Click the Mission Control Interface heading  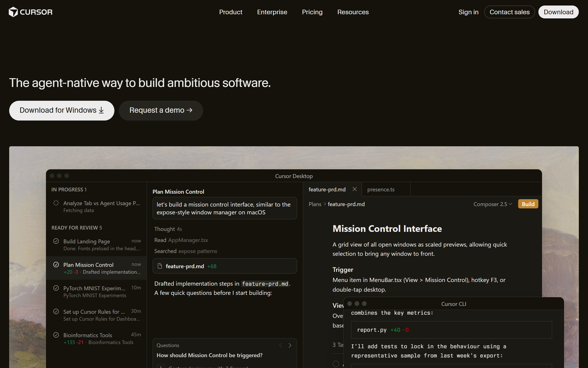[387, 229]
